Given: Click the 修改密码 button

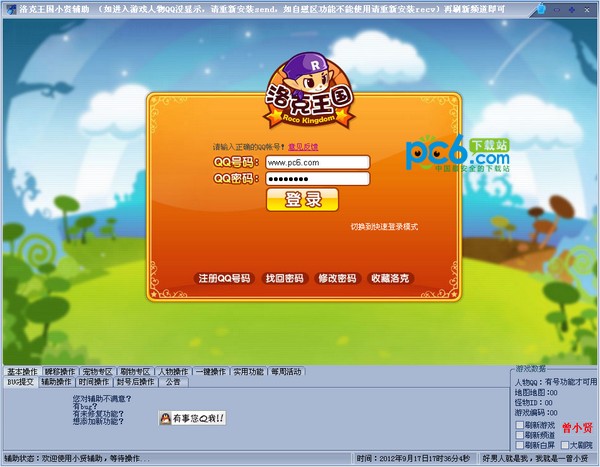Looking at the screenshot, I should pos(337,278).
